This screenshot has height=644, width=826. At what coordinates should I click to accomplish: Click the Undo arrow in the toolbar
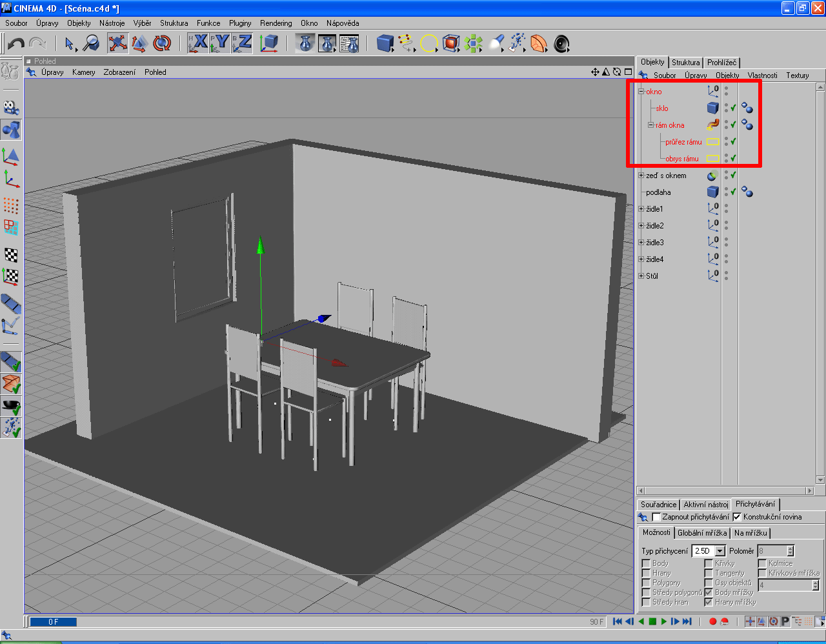click(16, 43)
